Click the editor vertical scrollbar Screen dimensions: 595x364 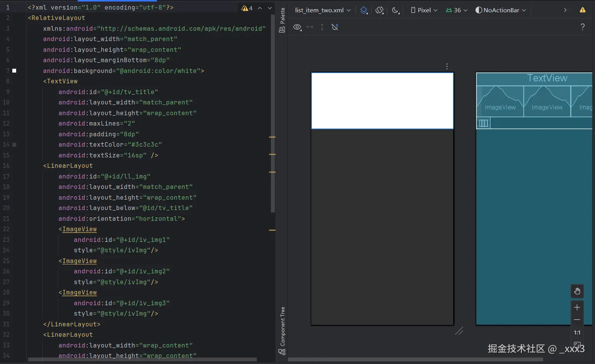click(273, 113)
